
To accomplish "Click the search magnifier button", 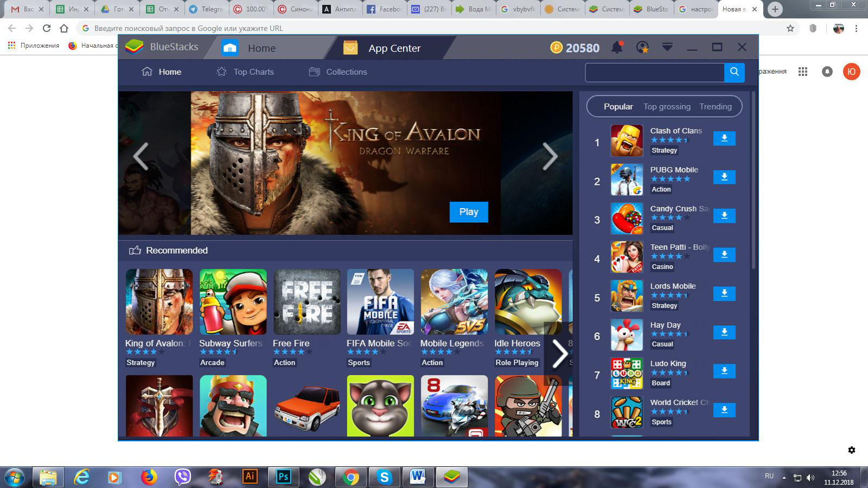I will click(x=734, y=72).
